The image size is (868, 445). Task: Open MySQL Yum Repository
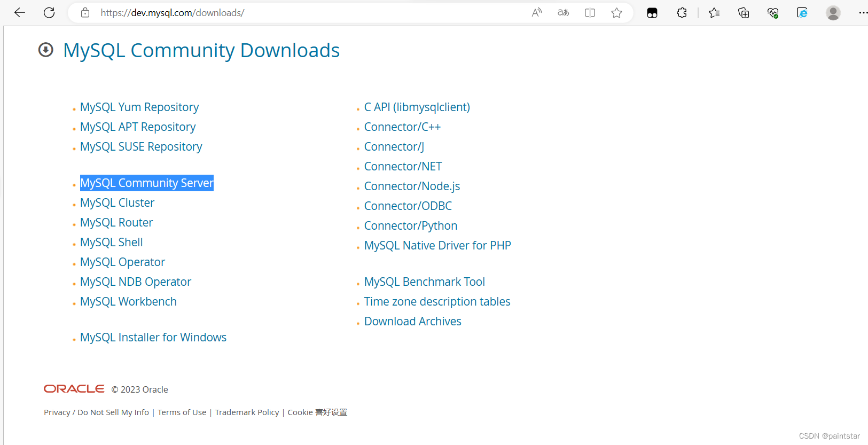tap(139, 107)
